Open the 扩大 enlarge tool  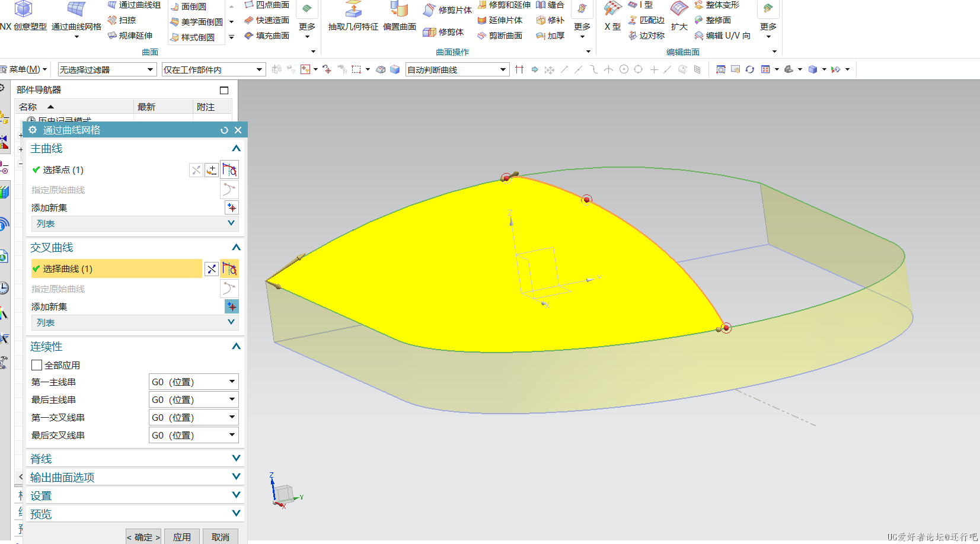tap(679, 17)
